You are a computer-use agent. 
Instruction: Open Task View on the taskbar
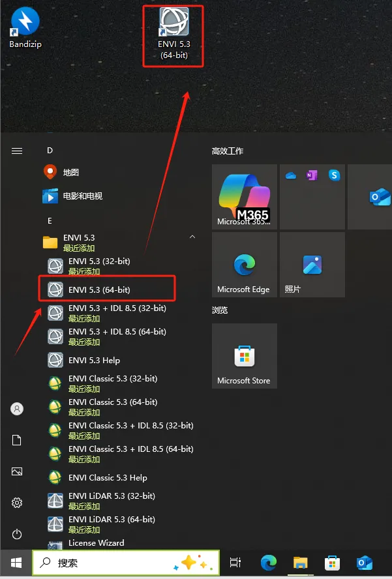coord(235,563)
